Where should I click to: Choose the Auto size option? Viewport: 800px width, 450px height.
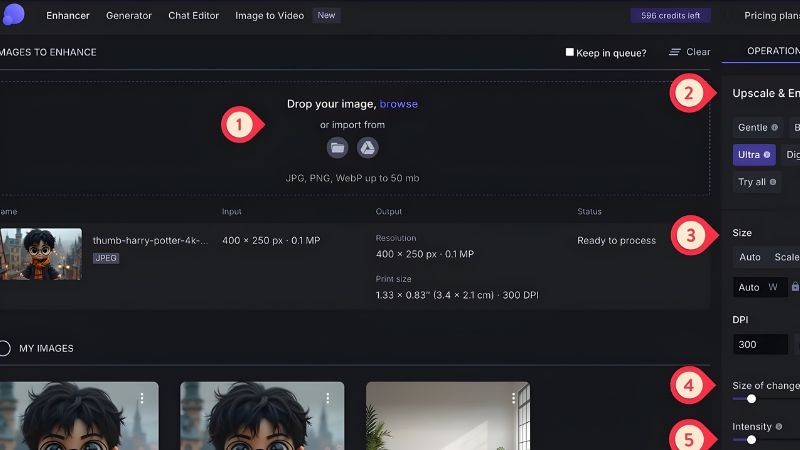coord(749,257)
